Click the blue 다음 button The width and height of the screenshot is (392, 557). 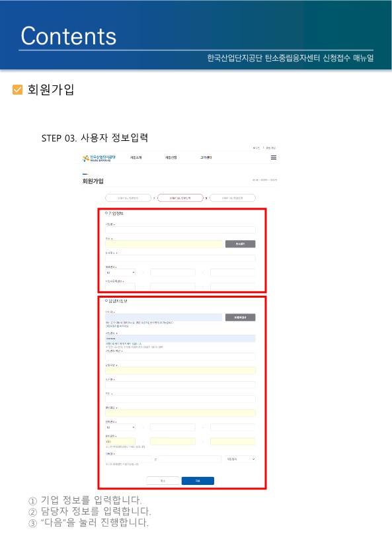[x=198, y=481]
